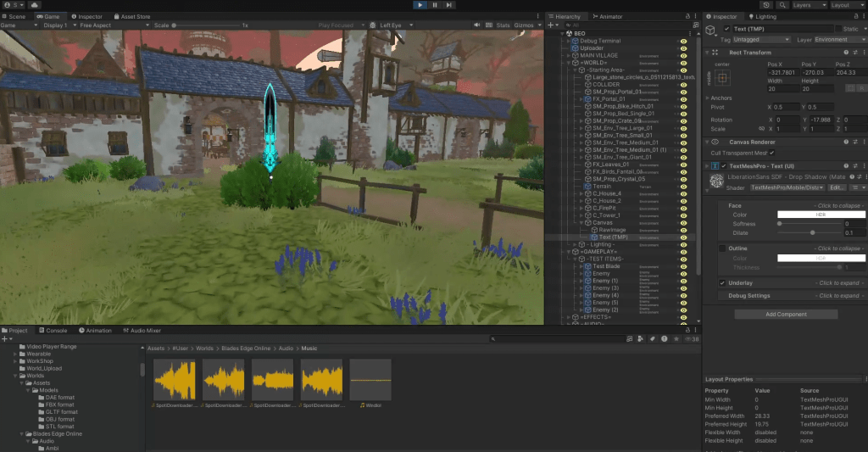
Task: Toggle the Outline checkbox in material settings
Action: point(722,248)
